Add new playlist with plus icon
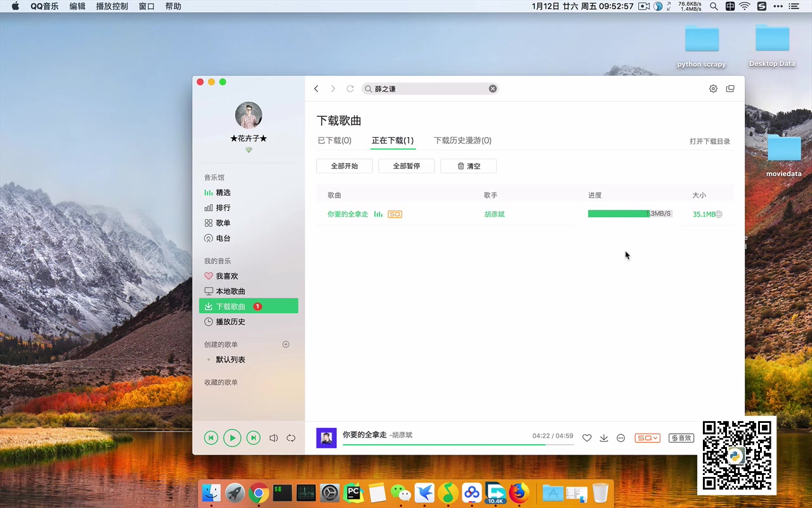This screenshot has height=508, width=812. [285, 344]
